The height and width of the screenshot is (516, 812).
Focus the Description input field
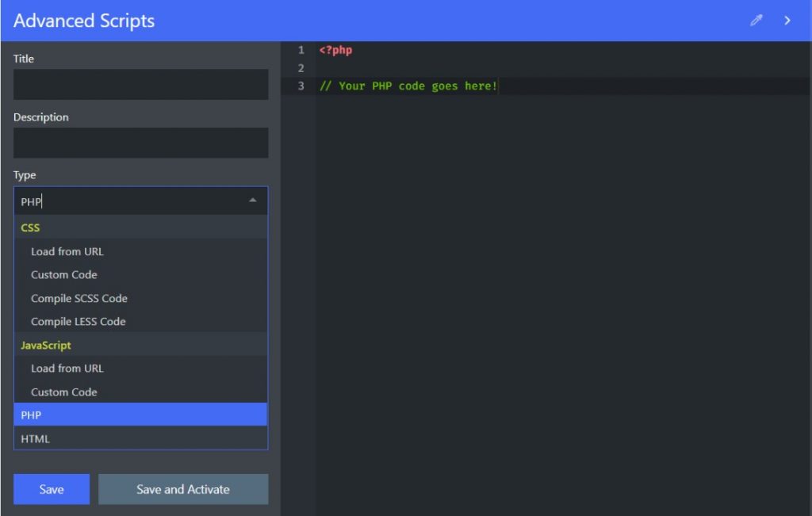140,143
